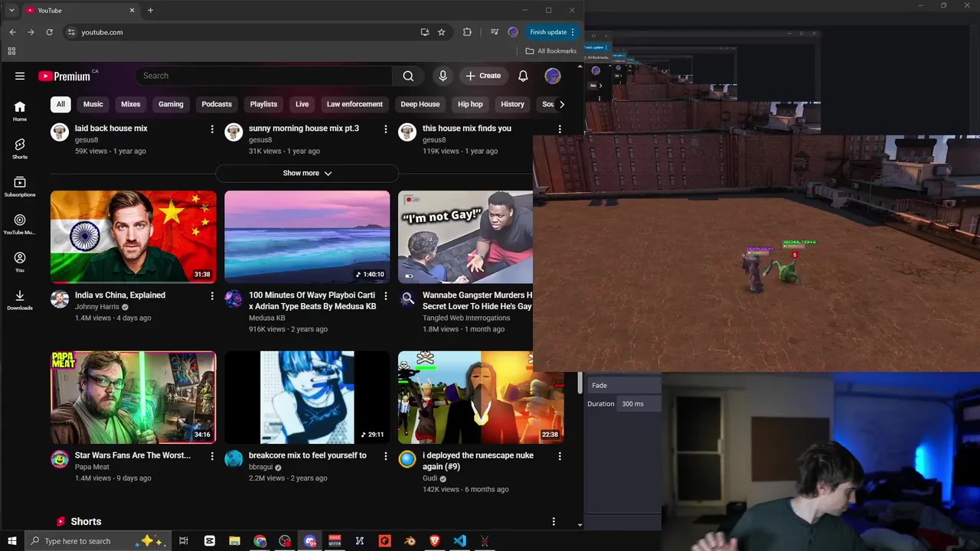Open Blender from the taskbar
Viewport: 980px width, 551px height.
410,541
